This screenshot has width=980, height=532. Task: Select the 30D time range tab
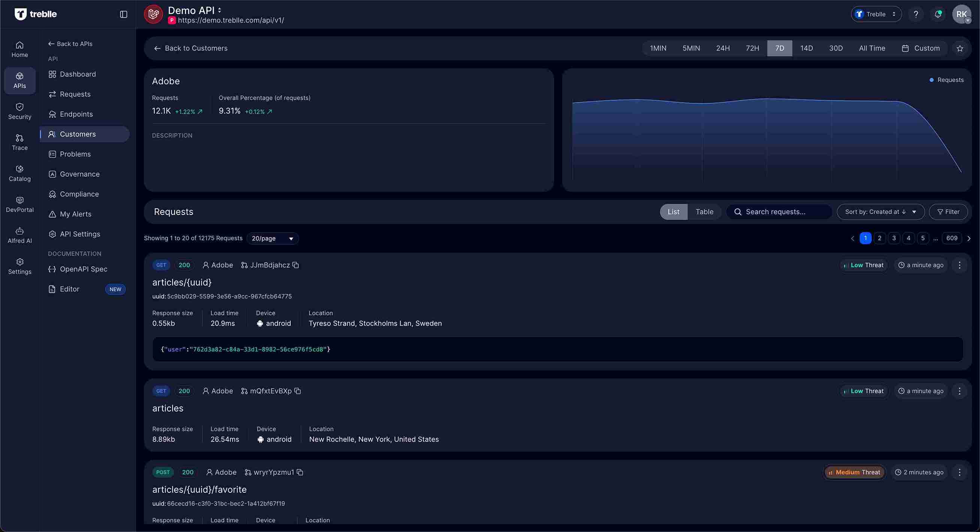[x=836, y=48]
